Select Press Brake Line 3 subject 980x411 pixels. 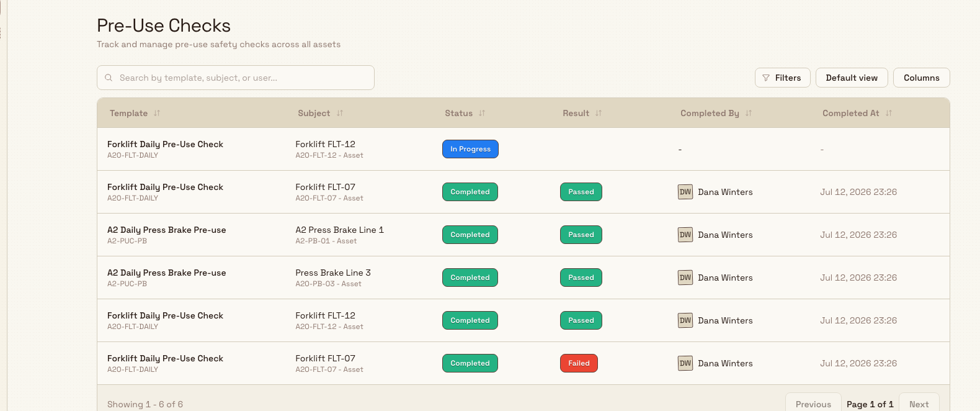(x=333, y=273)
